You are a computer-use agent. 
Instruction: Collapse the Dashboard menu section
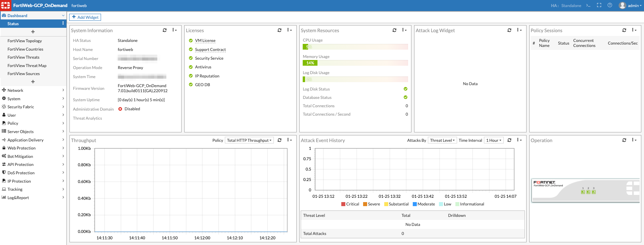coord(33,15)
